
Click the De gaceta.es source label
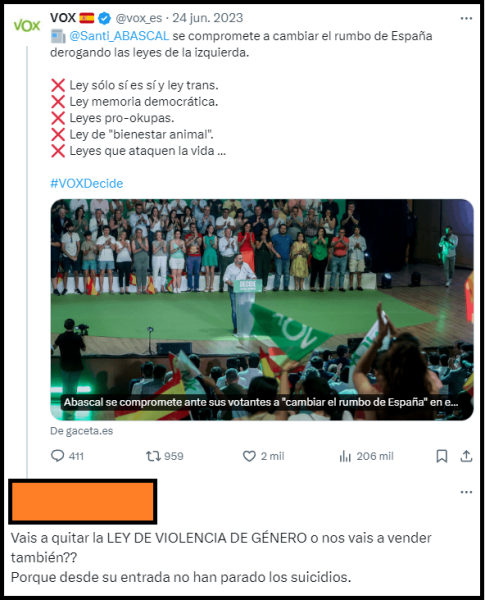(x=82, y=431)
